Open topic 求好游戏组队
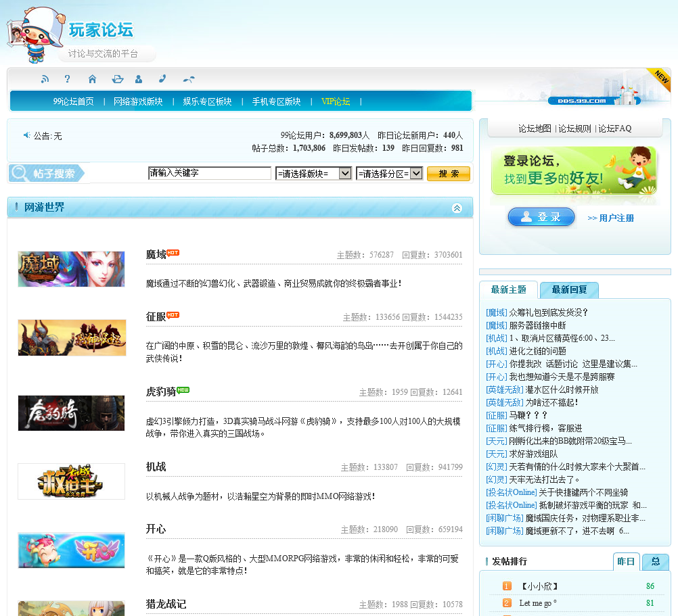The image size is (678, 616). pyautogui.click(x=533, y=454)
